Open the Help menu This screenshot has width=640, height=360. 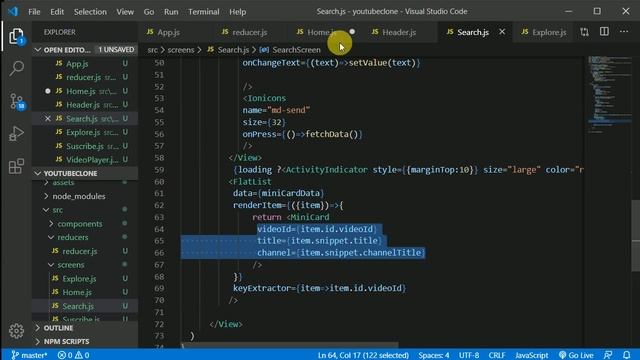pyautogui.click(x=238, y=12)
